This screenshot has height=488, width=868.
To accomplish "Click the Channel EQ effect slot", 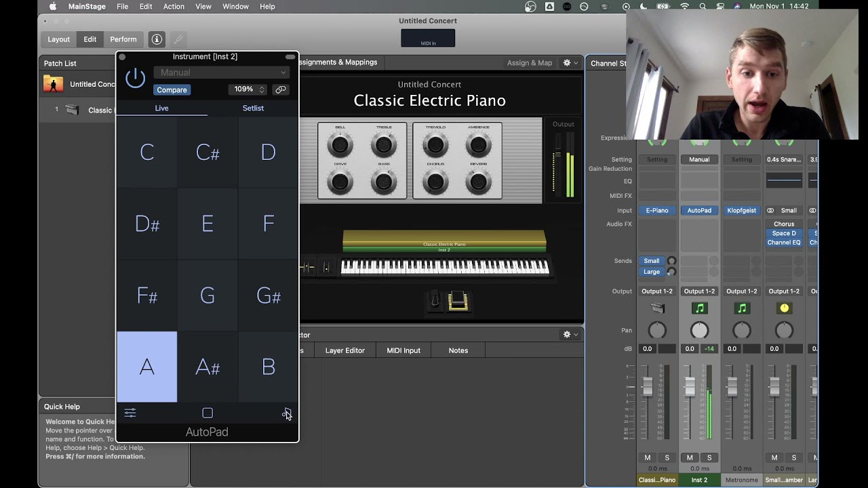I will (x=784, y=242).
